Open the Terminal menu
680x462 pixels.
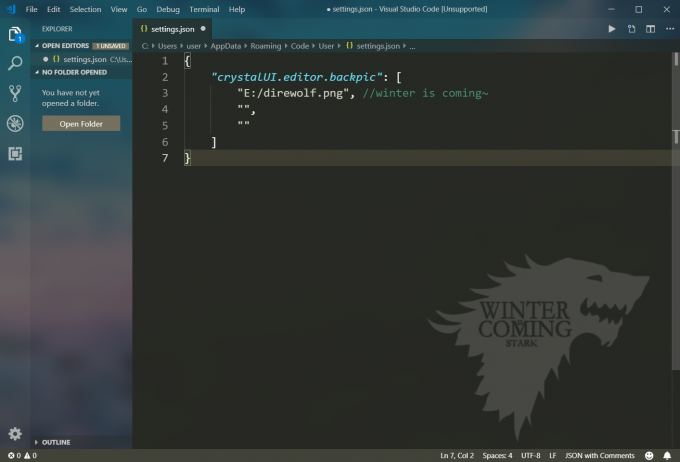click(204, 9)
